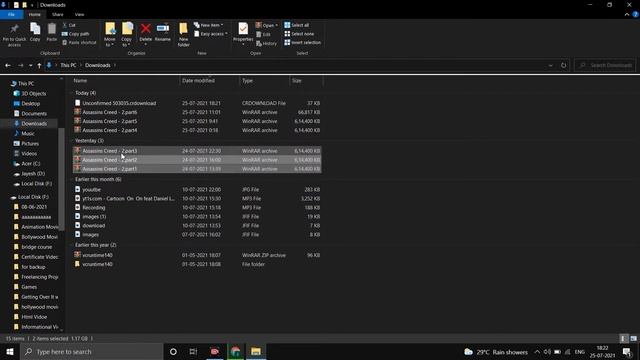Click the Search Downloads field
The image size is (640, 360).
click(606, 65)
